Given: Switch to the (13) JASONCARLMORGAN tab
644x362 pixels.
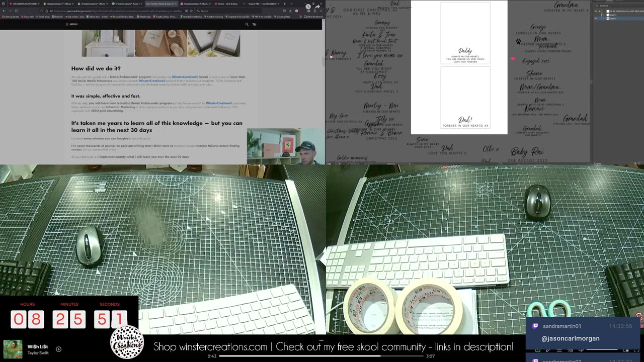Looking at the screenshot, I should tap(23, 4).
